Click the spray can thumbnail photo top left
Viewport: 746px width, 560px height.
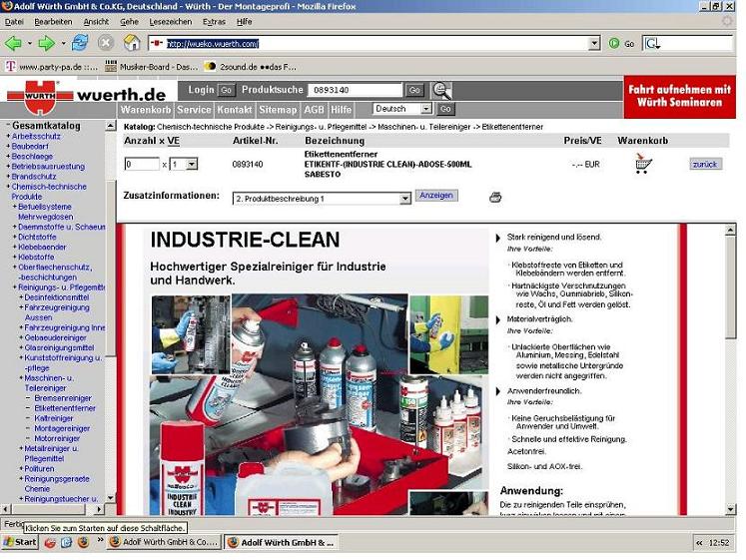click(191, 334)
